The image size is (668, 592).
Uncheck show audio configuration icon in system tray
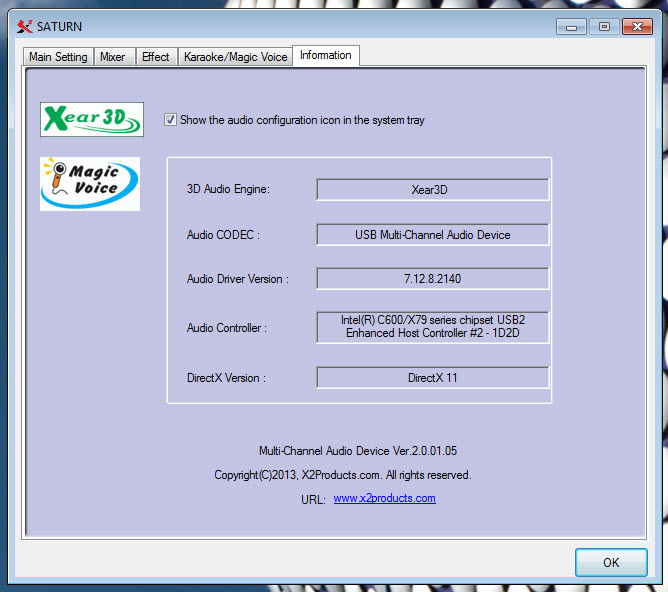(170, 120)
